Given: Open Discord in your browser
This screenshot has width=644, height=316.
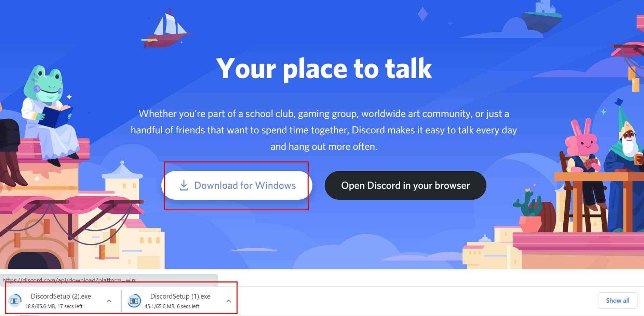Looking at the screenshot, I should click(x=405, y=185).
